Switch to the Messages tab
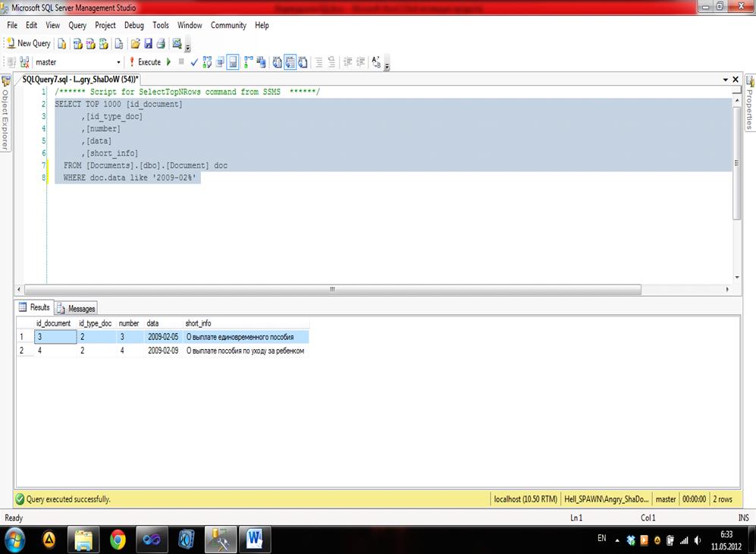Image resolution: width=756 pixels, height=554 pixels. tap(77, 308)
